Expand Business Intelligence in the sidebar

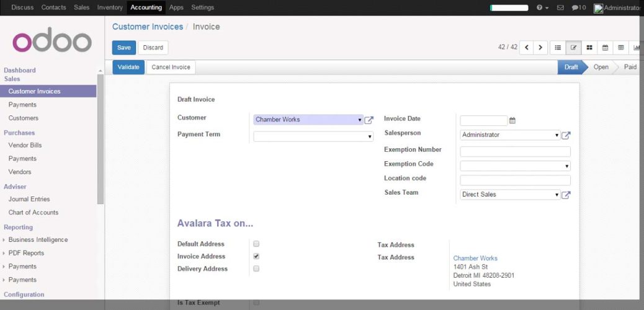tap(38, 240)
